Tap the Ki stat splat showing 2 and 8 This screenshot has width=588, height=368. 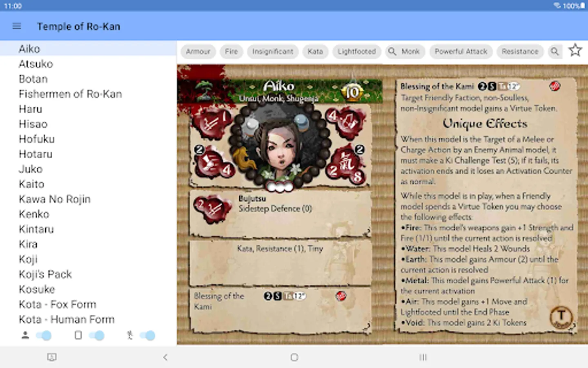click(x=347, y=165)
